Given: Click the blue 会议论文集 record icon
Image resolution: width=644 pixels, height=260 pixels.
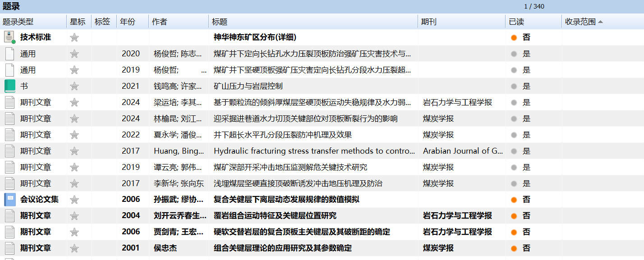Looking at the screenshot, I should pyautogui.click(x=9, y=200).
